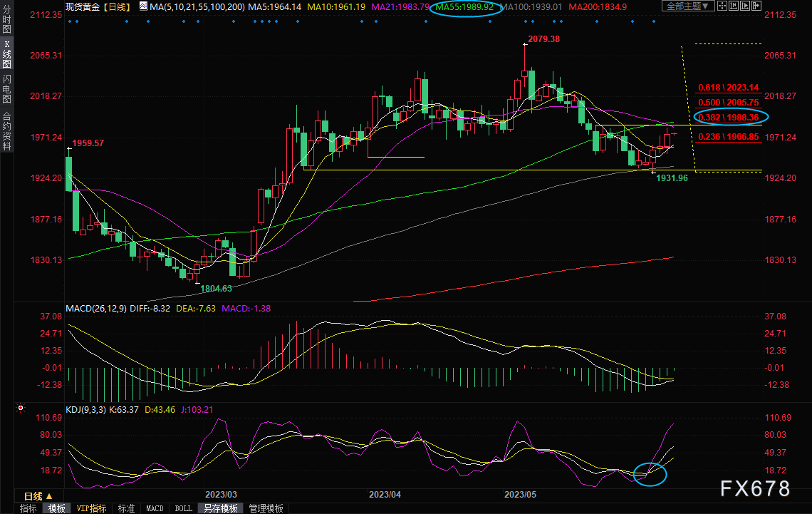Click the MA5:1964.14 value

(x=274, y=6)
